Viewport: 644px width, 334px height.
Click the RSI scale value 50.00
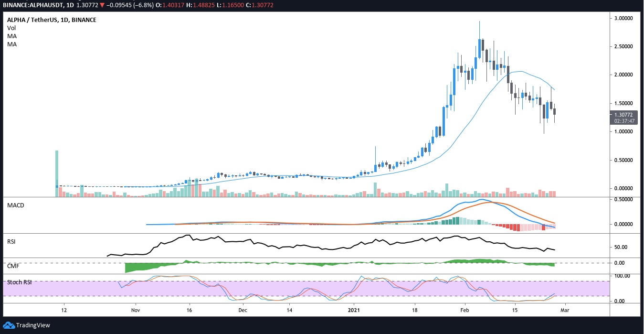click(x=621, y=247)
